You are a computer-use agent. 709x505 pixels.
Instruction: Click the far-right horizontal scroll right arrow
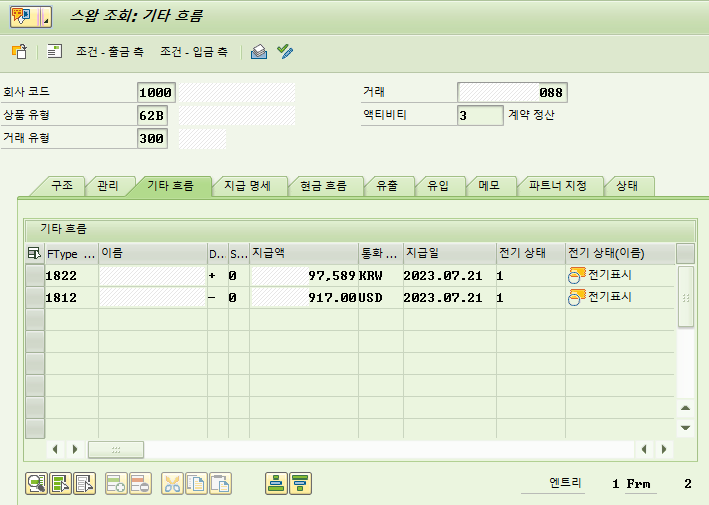(x=664, y=449)
